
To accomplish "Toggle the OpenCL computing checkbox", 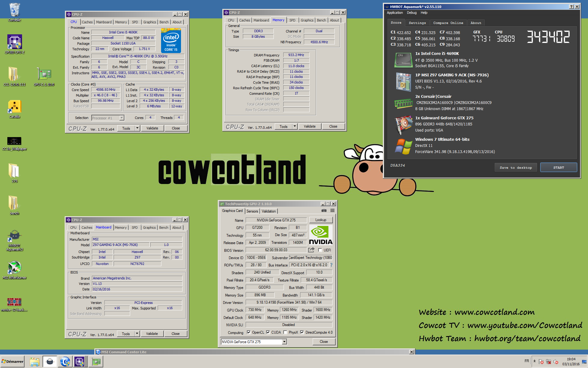I will click(249, 332).
